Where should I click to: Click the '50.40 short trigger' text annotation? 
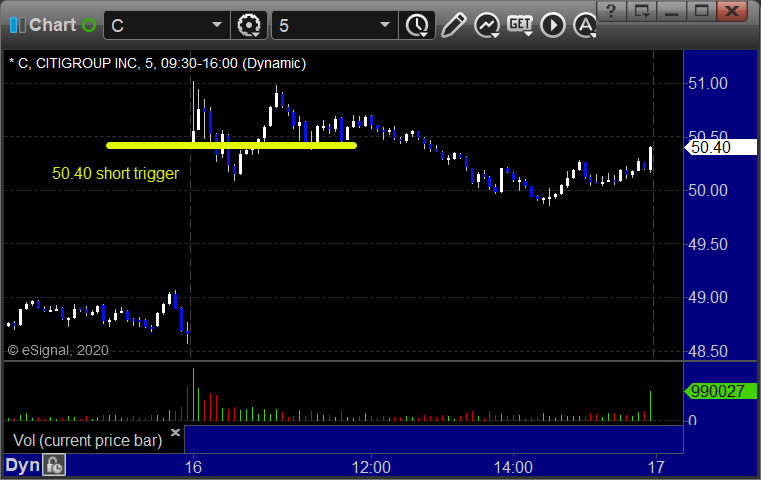tap(116, 173)
